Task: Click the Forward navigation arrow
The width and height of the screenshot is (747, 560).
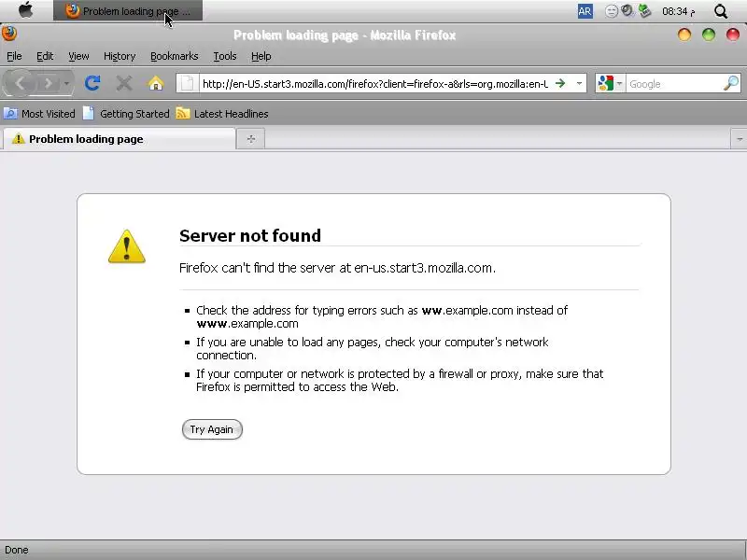Action: click(49, 84)
